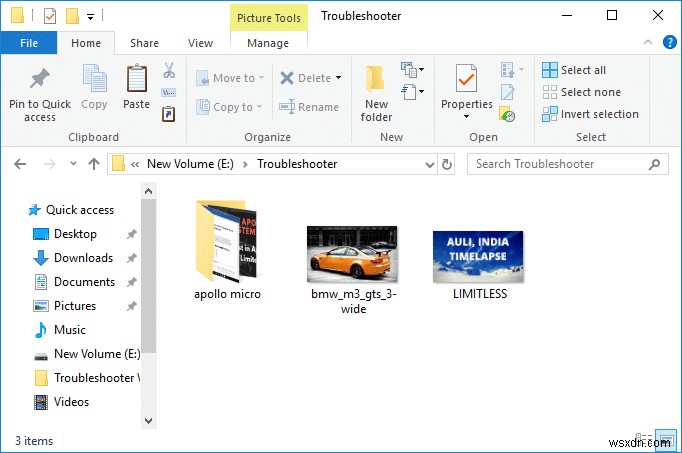
Task: Go back with the Back arrow
Action: point(20,164)
